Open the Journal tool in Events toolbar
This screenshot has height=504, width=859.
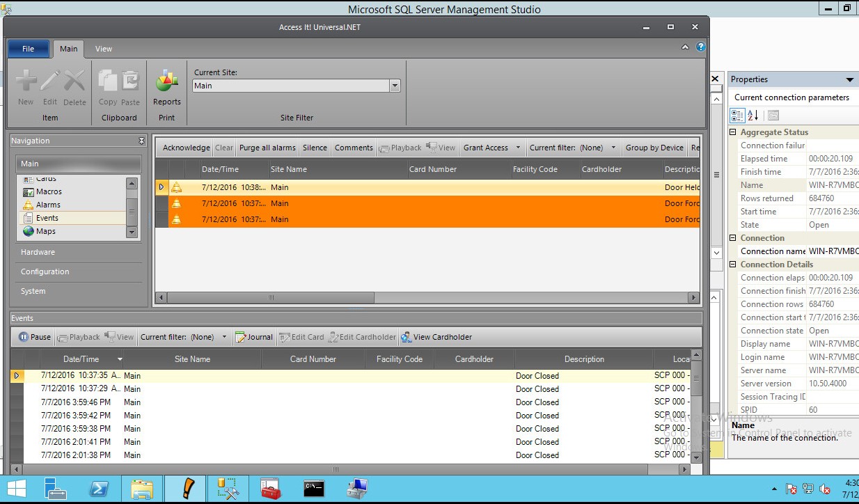click(x=254, y=337)
